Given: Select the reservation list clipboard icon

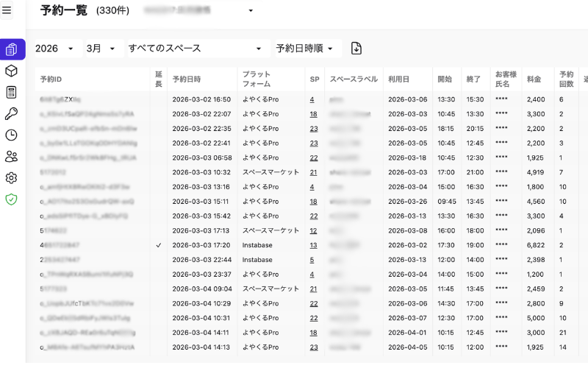Looking at the screenshot, I should (x=12, y=49).
